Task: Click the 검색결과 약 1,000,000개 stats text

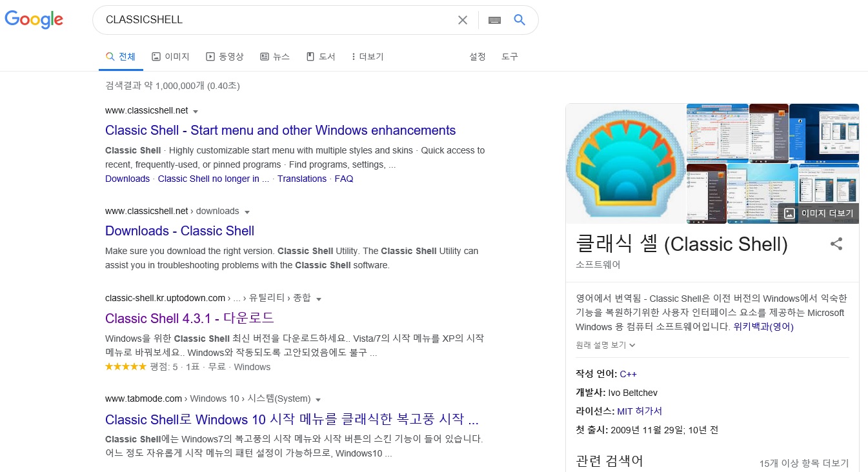Action: coord(172,86)
